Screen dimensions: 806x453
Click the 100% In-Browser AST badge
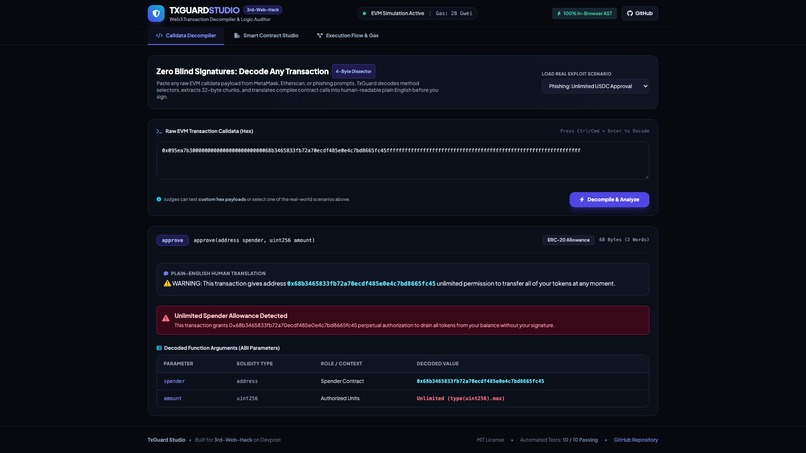584,13
